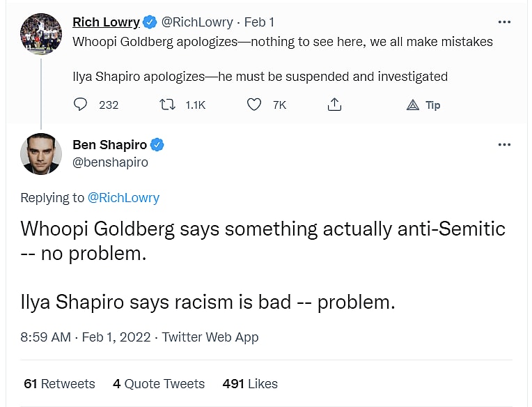Click @RichLowry in the Replying to line

(x=123, y=198)
